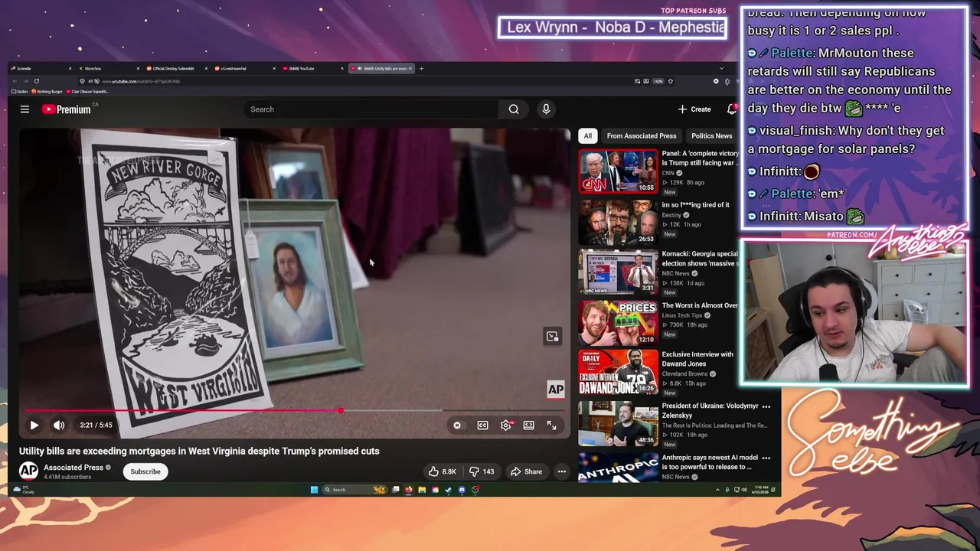Image resolution: width=980 pixels, height=551 pixels.
Task: Dislike the video showing 143
Action: point(482,471)
